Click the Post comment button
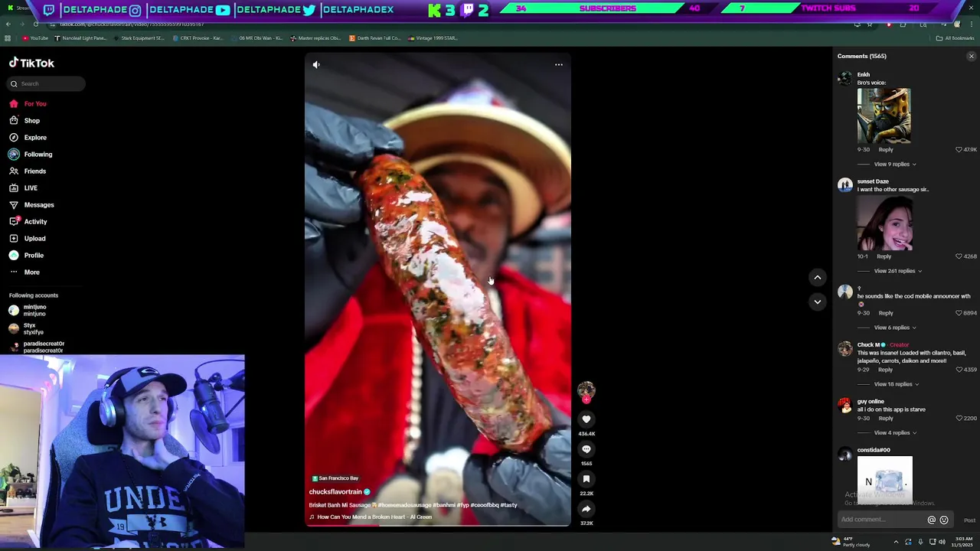This screenshot has width=980, height=551. (x=969, y=520)
